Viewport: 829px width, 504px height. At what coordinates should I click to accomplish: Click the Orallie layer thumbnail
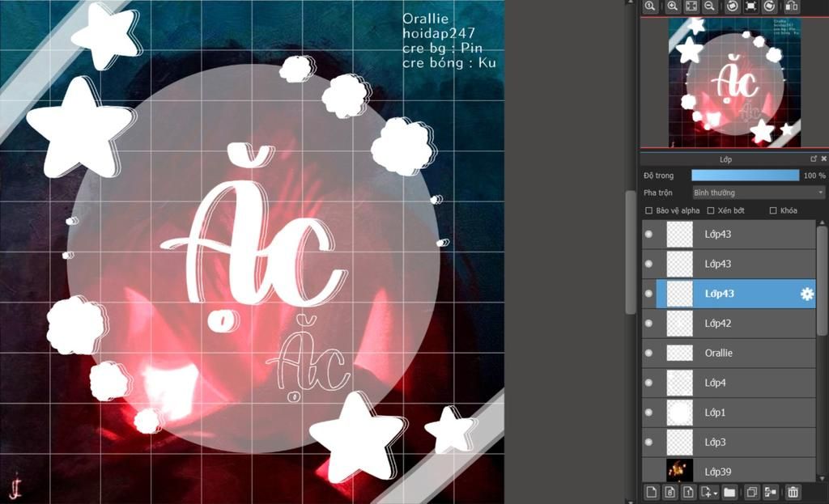pos(679,353)
